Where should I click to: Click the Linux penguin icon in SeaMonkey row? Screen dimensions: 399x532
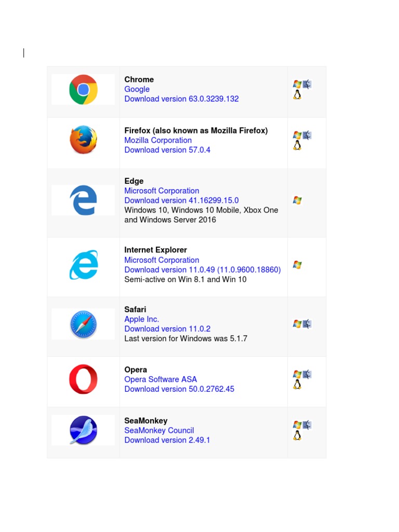(x=297, y=435)
